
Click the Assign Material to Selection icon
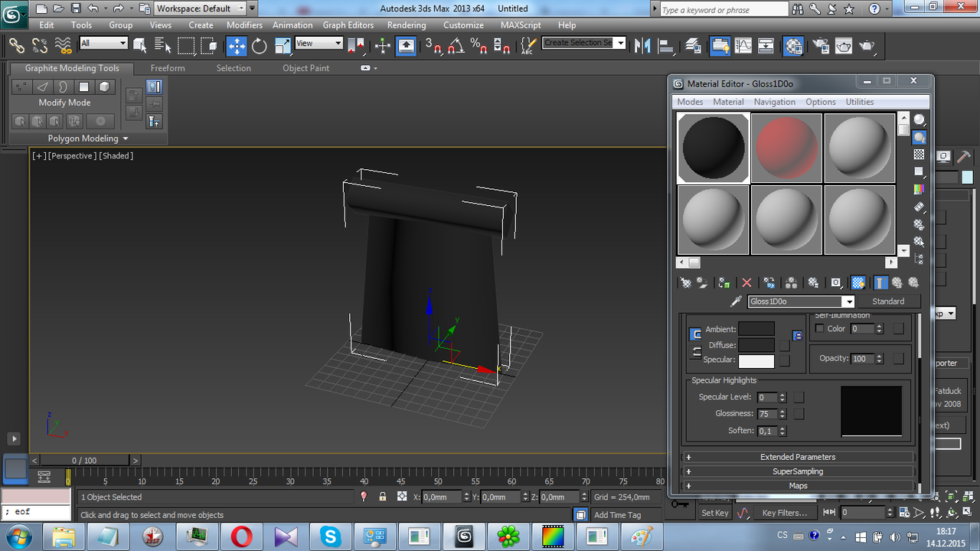click(x=724, y=283)
